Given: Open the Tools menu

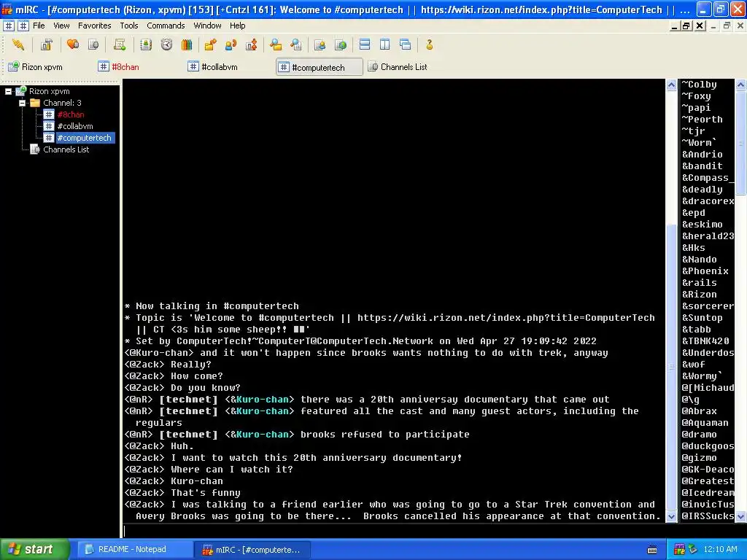Looking at the screenshot, I should (128, 26).
